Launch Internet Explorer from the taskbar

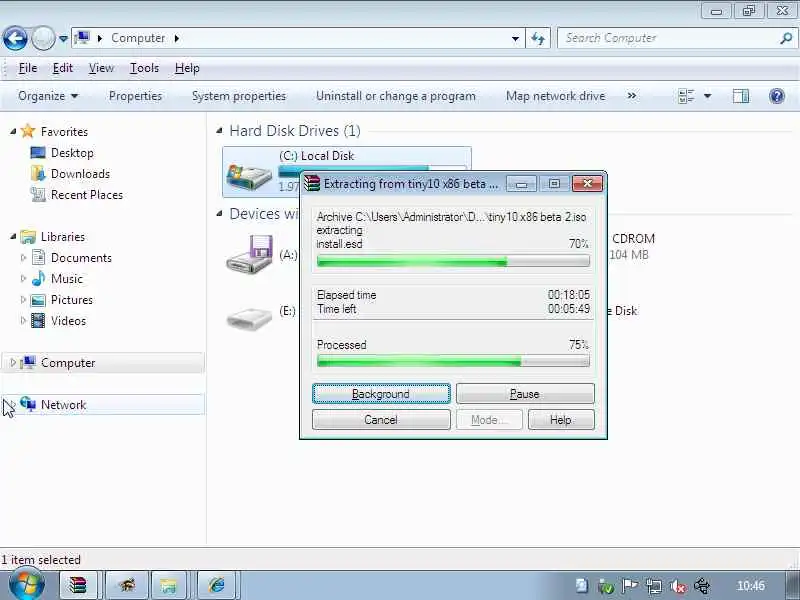(x=216, y=585)
